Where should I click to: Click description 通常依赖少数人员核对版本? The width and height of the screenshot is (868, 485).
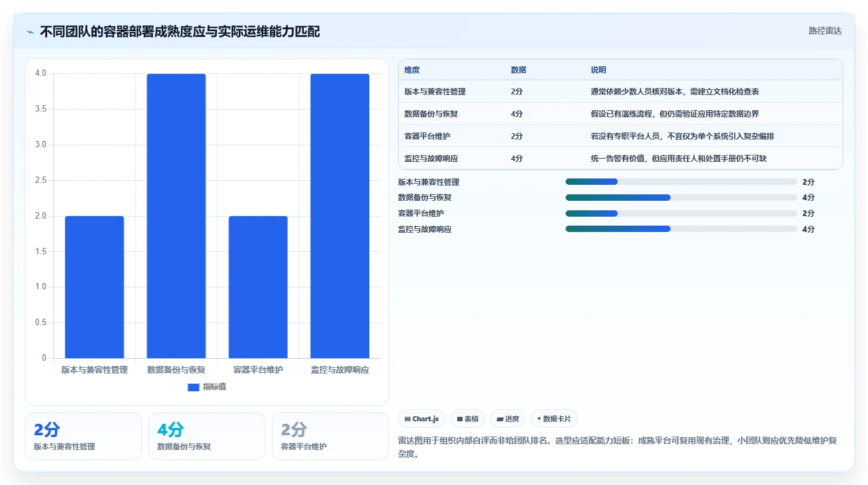(x=675, y=92)
